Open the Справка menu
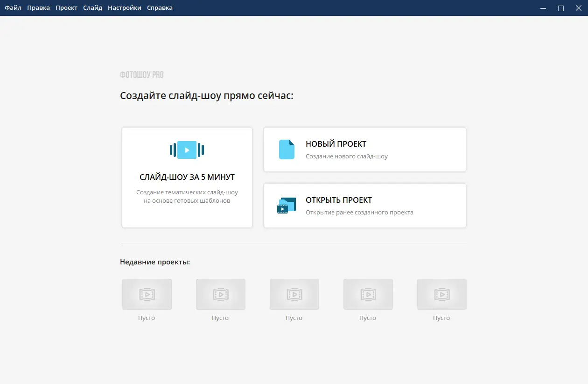This screenshot has height=384, width=588. pos(160,8)
